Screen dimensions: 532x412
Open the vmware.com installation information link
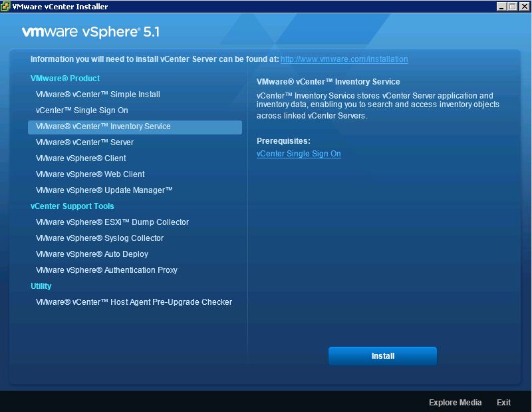point(343,59)
